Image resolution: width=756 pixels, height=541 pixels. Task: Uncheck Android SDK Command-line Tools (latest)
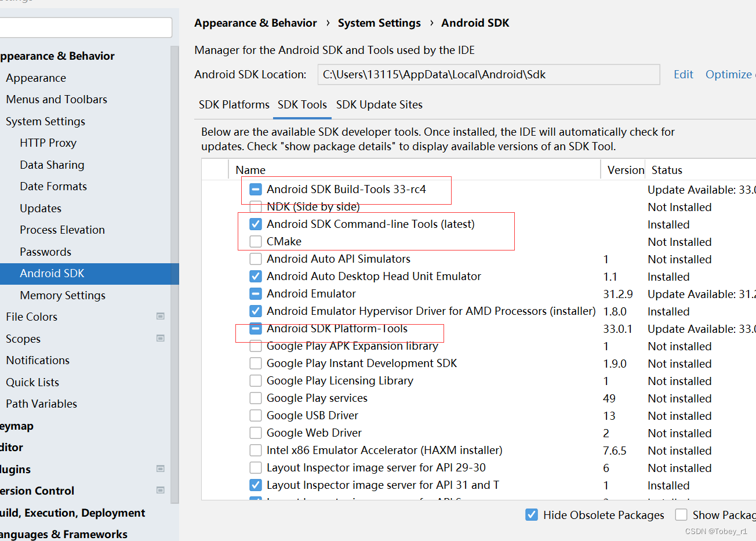(256, 224)
